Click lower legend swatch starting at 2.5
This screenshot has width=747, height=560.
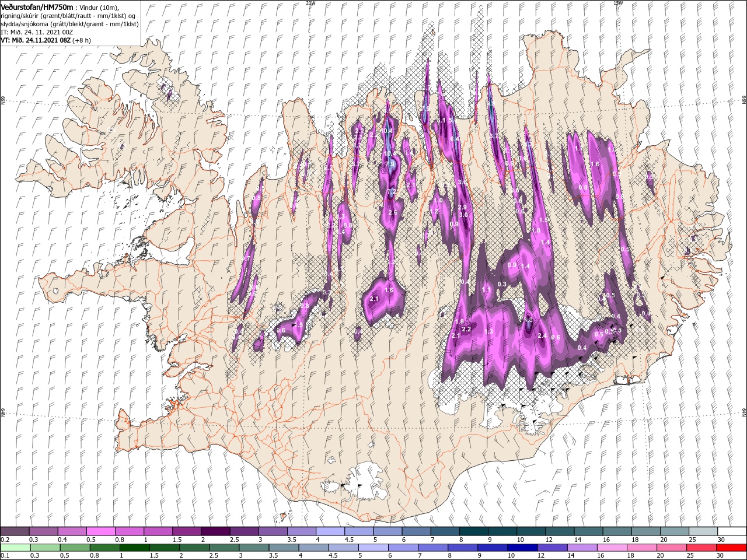[224, 548]
